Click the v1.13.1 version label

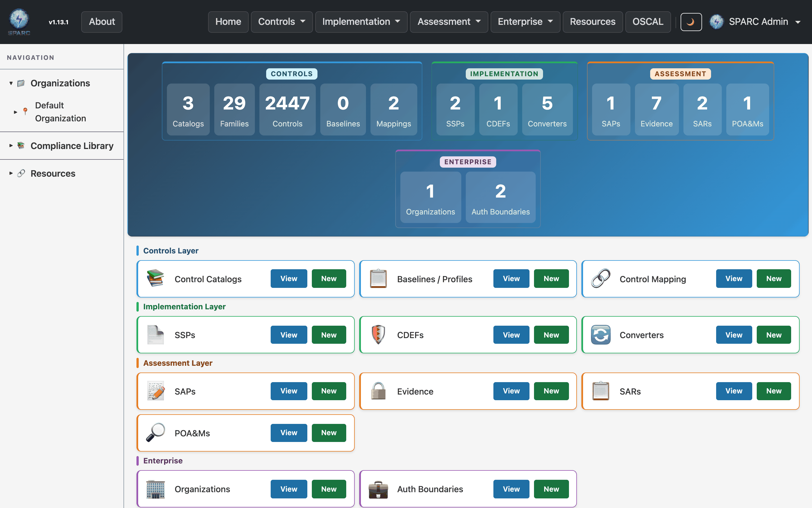click(58, 22)
